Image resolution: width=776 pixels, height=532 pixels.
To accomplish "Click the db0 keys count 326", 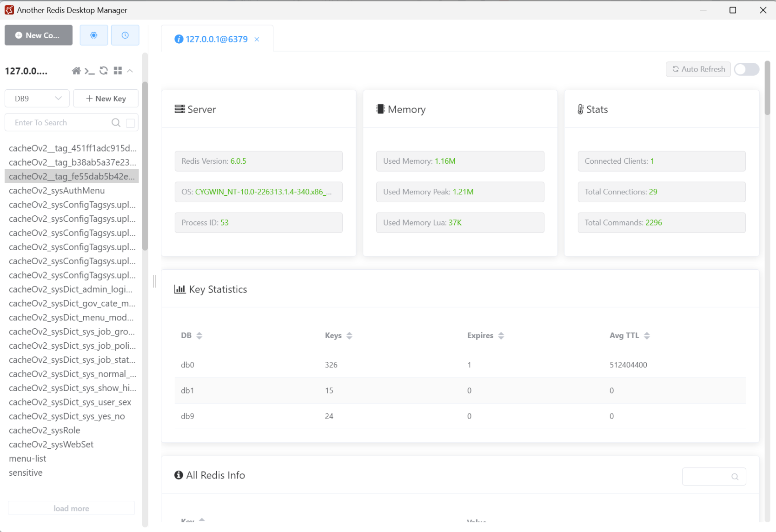I will [x=331, y=365].
